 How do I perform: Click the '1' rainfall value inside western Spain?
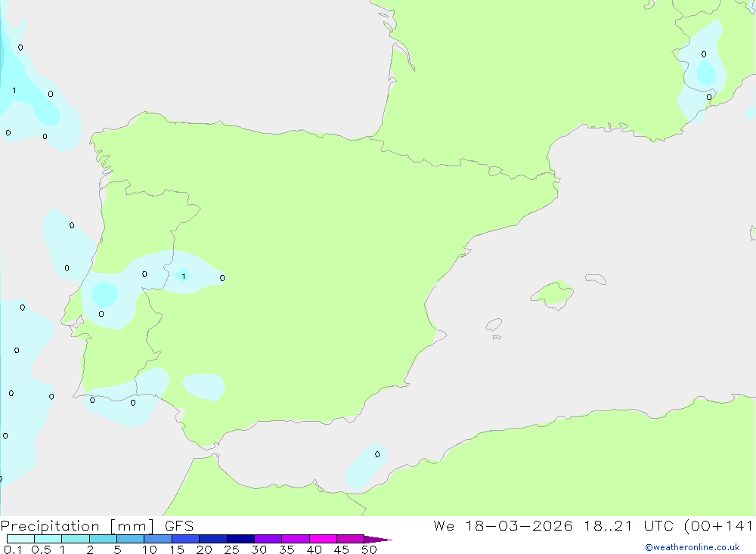pyautogui.click(x=184, y=277)
